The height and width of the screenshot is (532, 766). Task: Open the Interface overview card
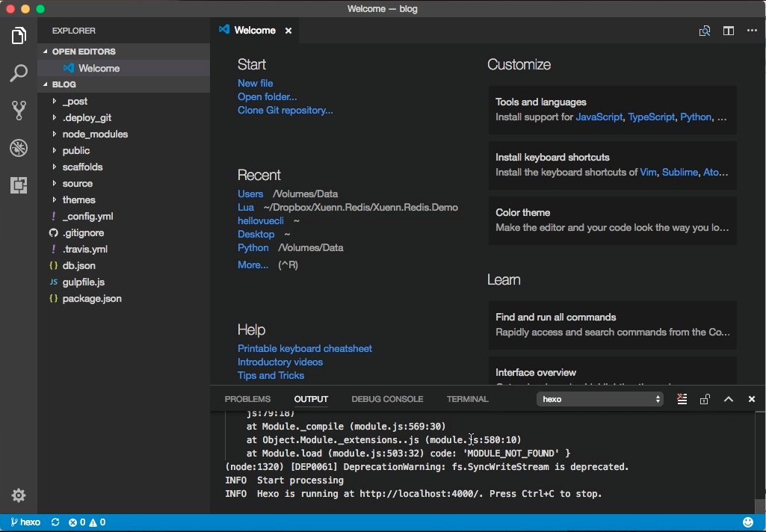[613, 371]
